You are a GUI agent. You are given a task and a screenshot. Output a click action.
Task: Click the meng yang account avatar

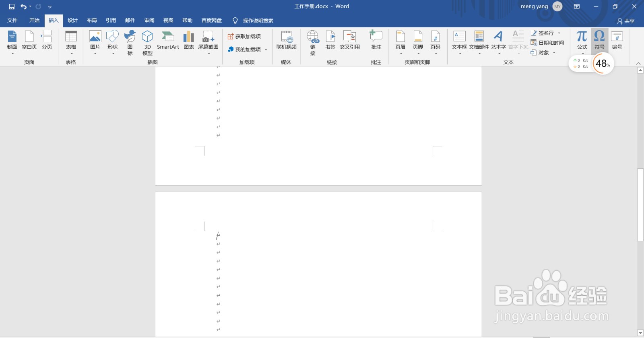(557, 6)
